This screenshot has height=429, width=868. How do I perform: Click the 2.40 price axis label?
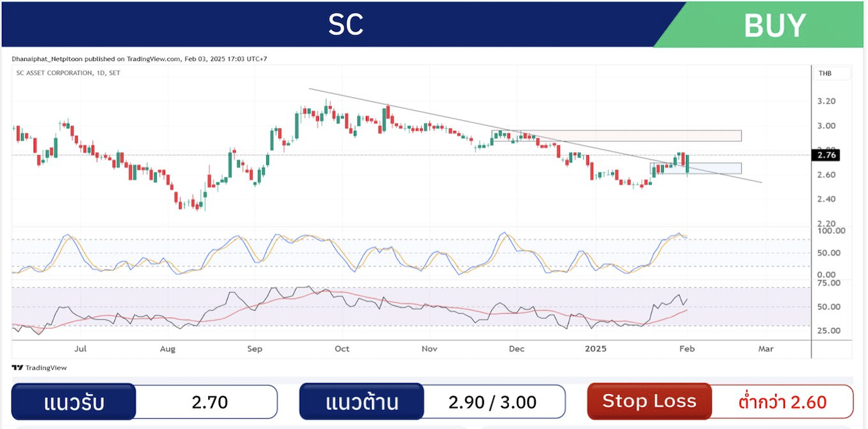(826, 199)
